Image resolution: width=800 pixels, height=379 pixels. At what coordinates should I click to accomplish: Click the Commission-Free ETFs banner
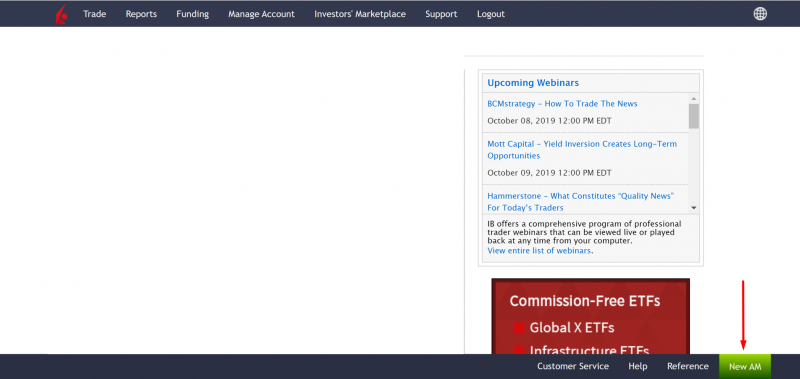[590, 316]
